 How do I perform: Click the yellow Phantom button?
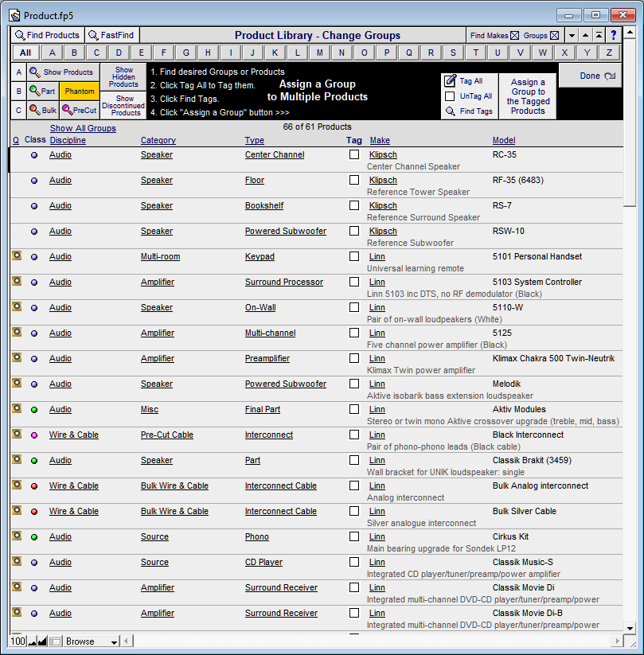(80, 91)
